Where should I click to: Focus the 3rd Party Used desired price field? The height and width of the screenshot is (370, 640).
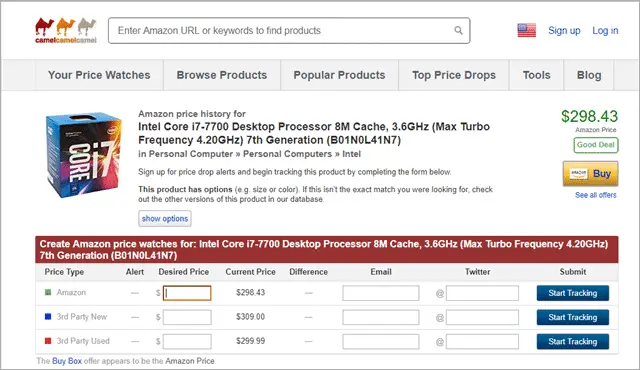pyautogui.click(x=187, y=341)
